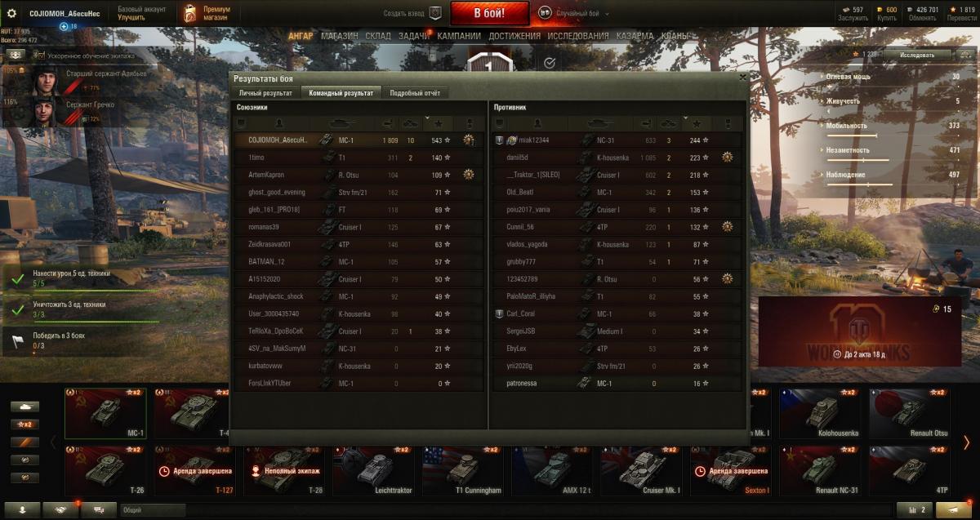This screenshot has height=520, width=980.
Task: Open the settings gear menu
Action: click(x=11, y=13)
